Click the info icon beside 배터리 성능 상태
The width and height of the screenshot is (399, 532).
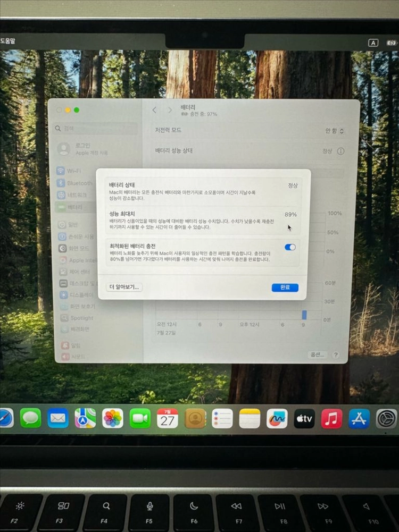340,151
